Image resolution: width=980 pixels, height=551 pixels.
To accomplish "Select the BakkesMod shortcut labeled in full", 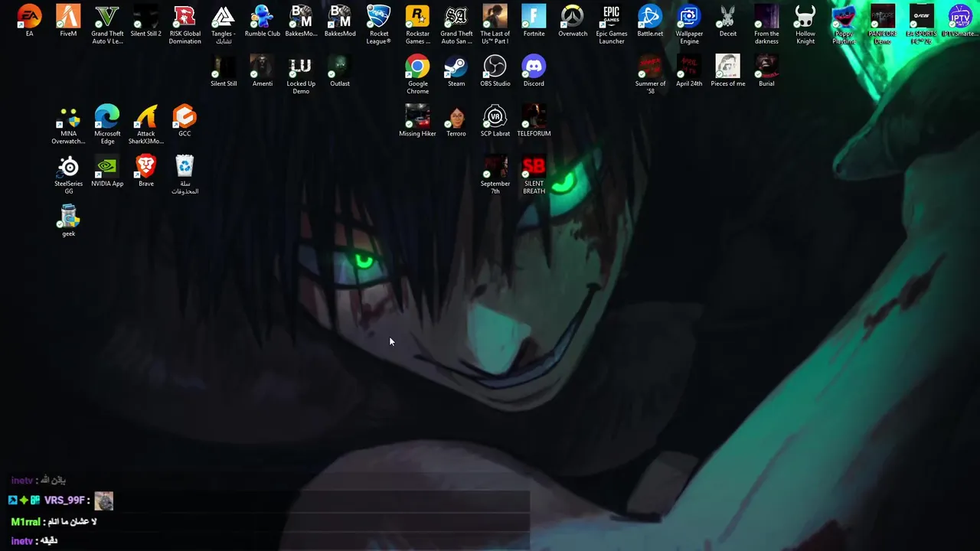I will 340,17.
